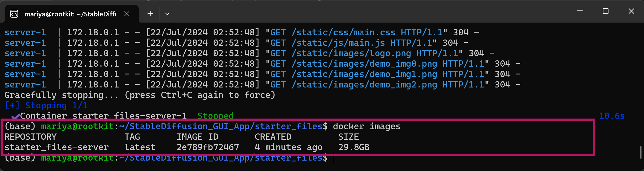The image size is (644, 171).
Task: Click the REPOSITORY column header
Action: click(31, 137)
